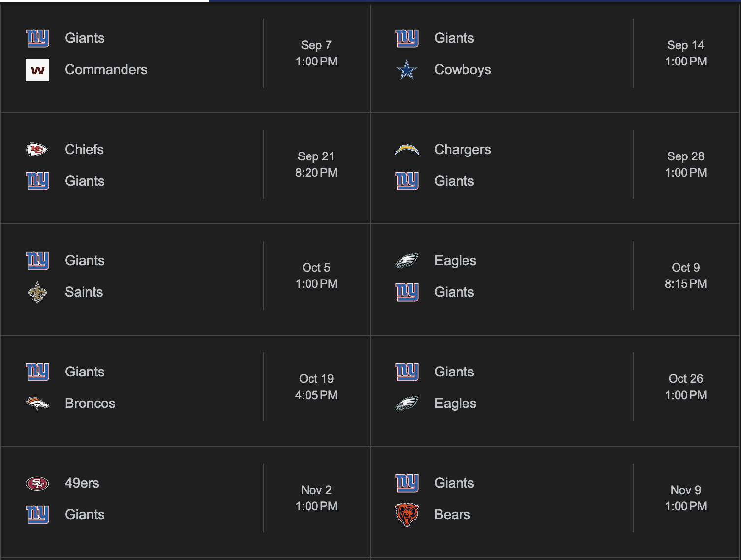Open the Commanders team name link
This screenshot has height=560, width=741.
(106, 70)
